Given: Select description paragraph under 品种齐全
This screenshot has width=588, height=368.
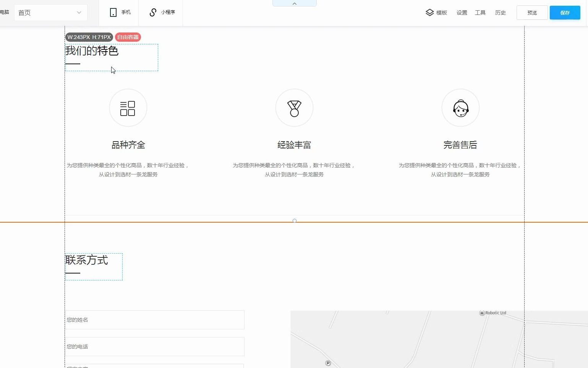Looking at the screenshot, I should point(128,170).
